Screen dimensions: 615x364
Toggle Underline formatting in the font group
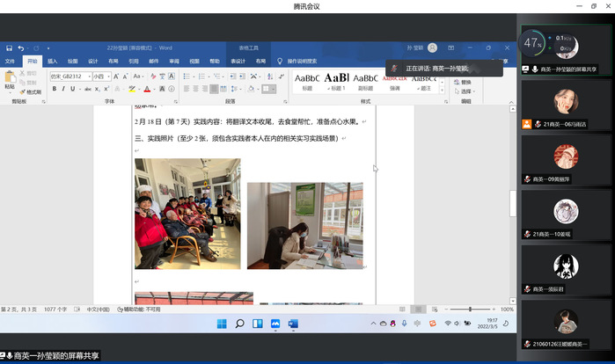point(71,89)
